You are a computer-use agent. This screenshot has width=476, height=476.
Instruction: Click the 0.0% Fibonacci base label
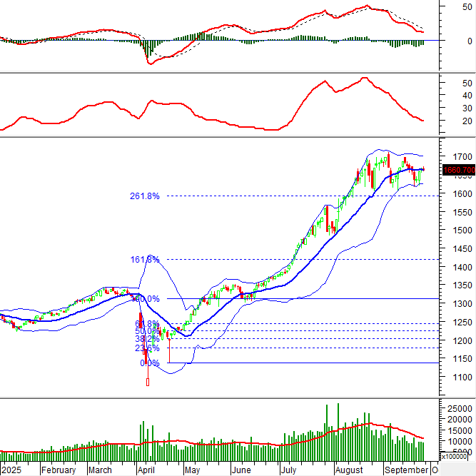pyautogui.click(x=148, y=363)
